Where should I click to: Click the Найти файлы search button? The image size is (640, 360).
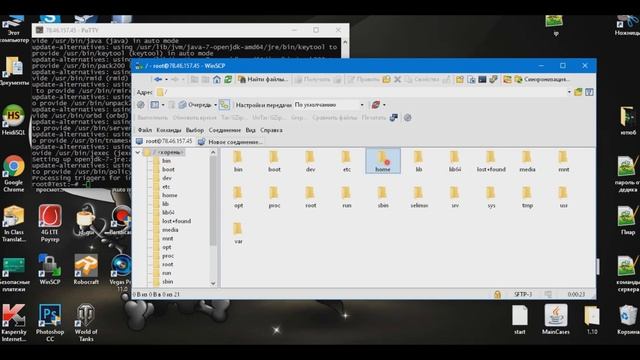263,79
